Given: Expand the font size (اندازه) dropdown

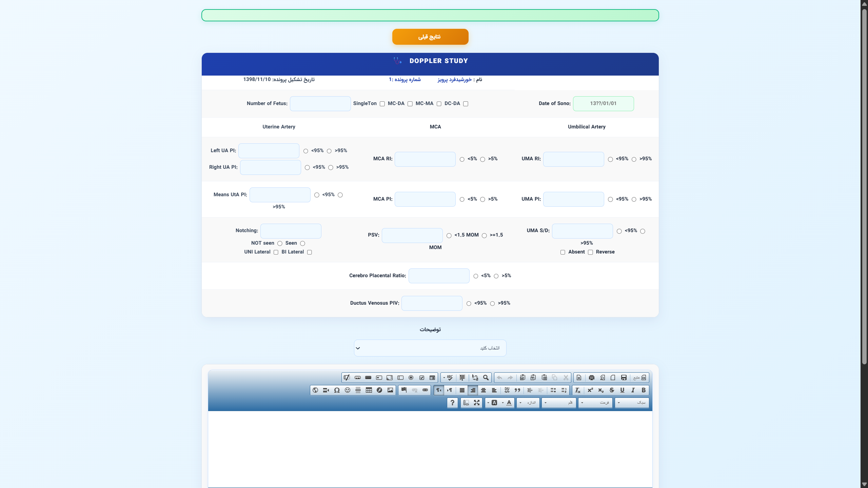Looking at the screenshot, I should coord(528,403).
